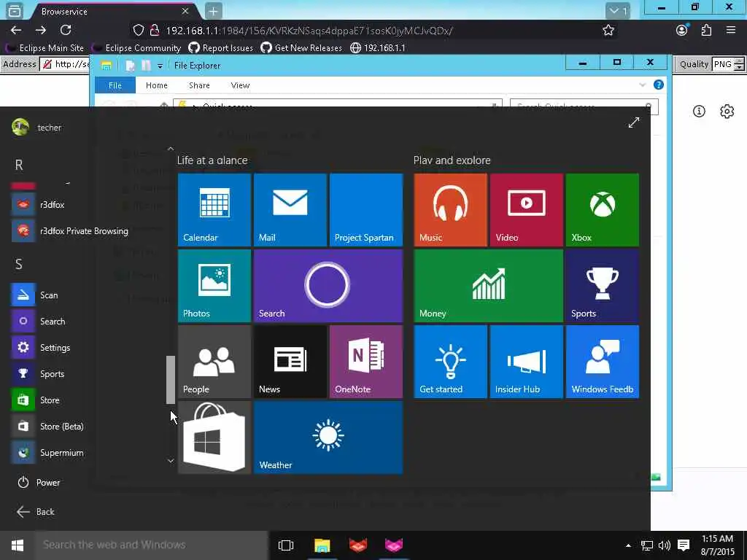Switch to View tab in File Explorer

[x=240, y=85]
